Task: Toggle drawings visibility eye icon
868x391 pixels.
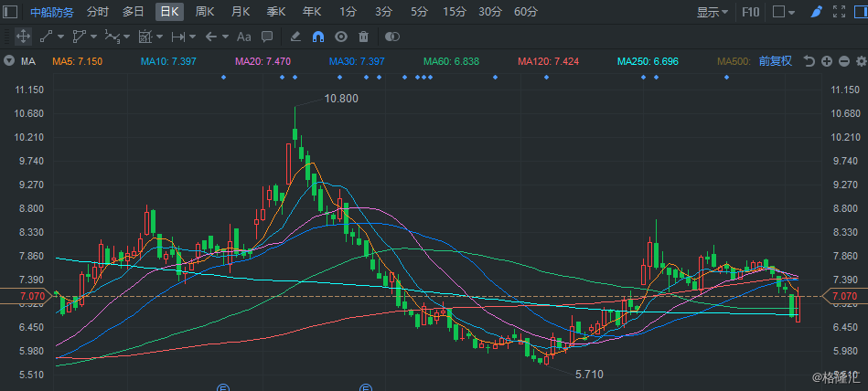Action: click(x=341, y=37)
